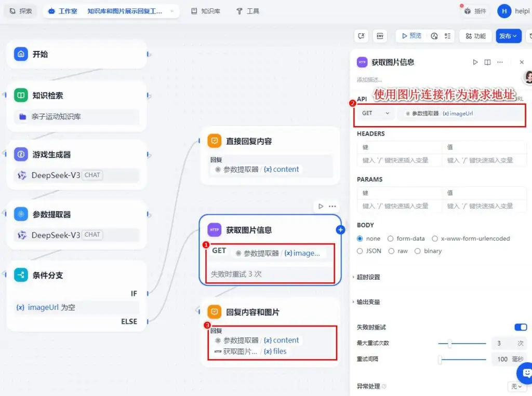This screenshot has width=532, height=396.
Task: Open the GET method dropdown
Action: [375, 113]
